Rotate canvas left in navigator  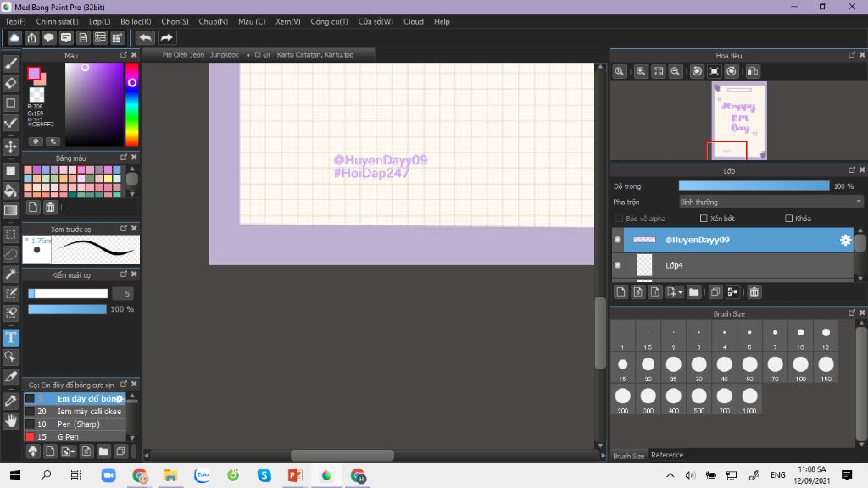(697, 71)
